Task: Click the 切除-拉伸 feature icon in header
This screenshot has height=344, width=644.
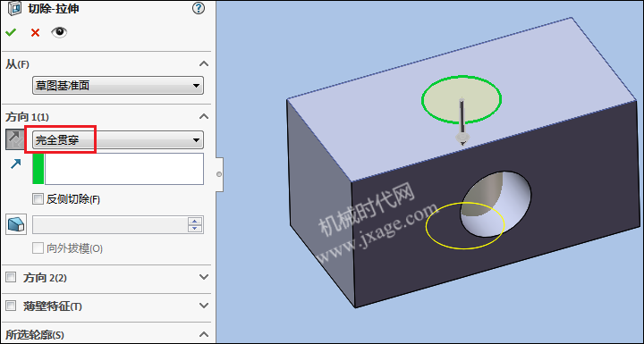Action: (x=14, y=9)
